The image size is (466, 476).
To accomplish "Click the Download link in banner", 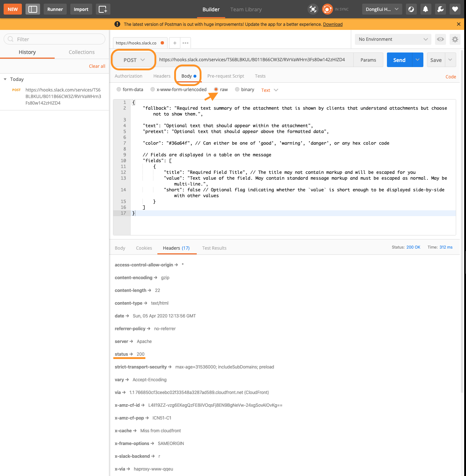I will pyautogui.click(x=333, y=24).
